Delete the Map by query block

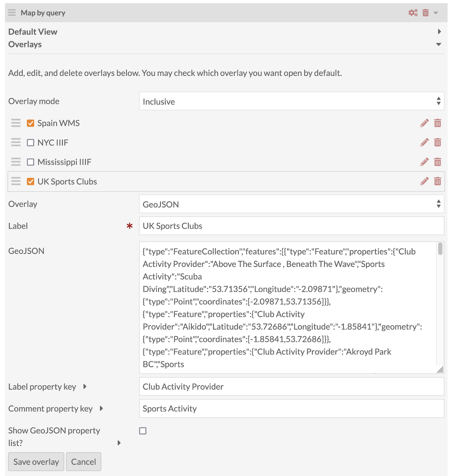point(425,13)
